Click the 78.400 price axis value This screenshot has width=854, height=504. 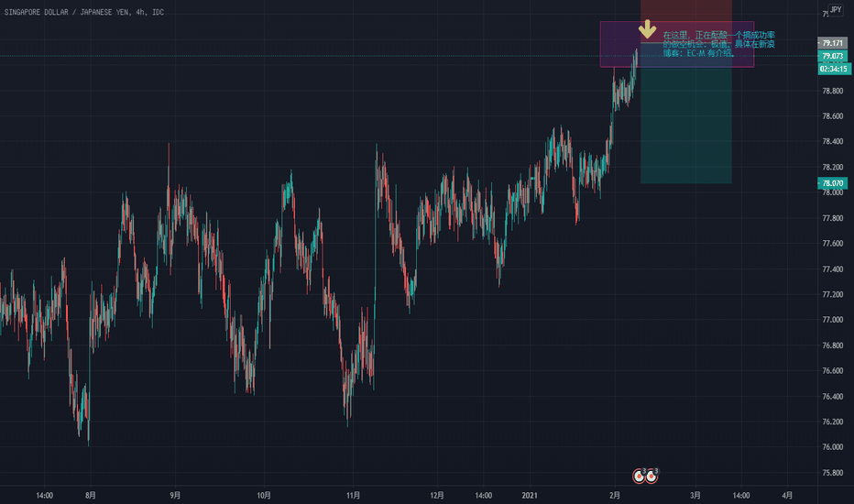coord(833,142)
